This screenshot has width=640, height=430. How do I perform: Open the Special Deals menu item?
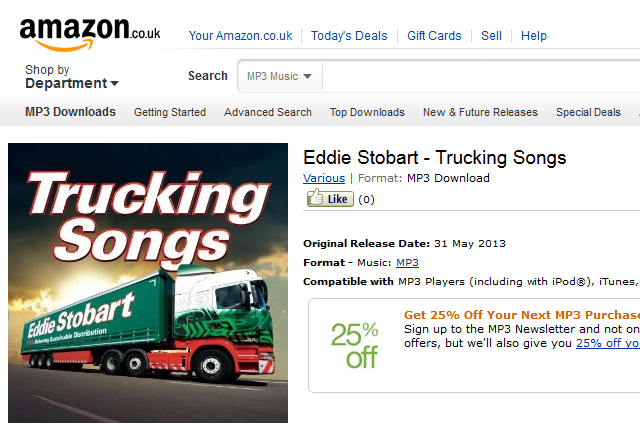pos(588,112)
